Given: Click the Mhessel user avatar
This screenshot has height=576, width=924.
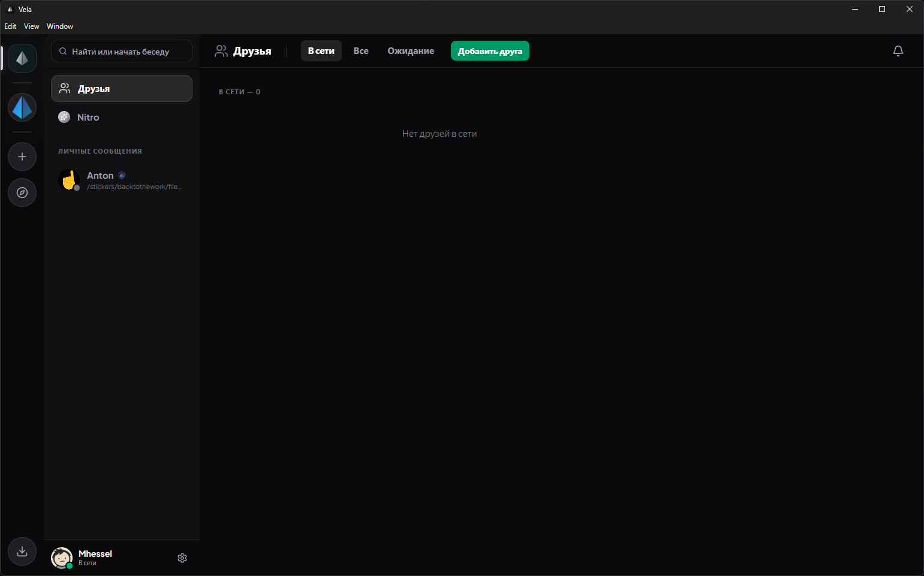Looking at the screenshot, I should pos(62,557).
